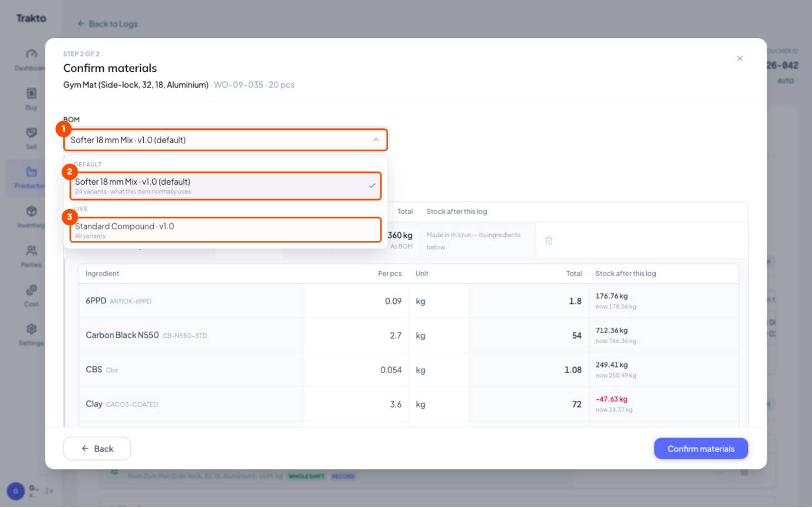Open the Dashboard sidebar icon

click(x=31, y=54)
